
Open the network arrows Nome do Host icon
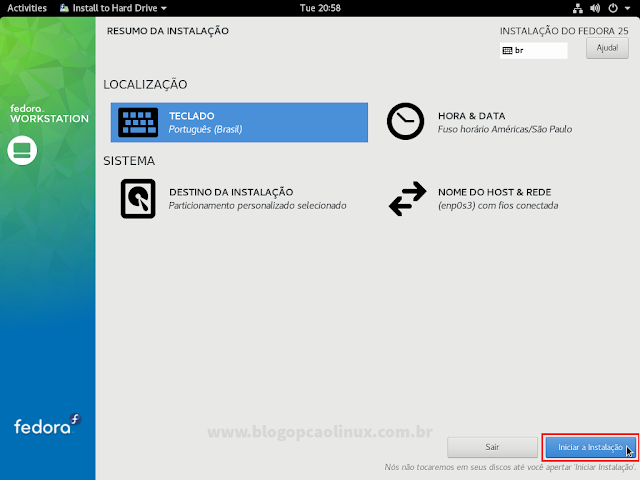click(407, 199)
